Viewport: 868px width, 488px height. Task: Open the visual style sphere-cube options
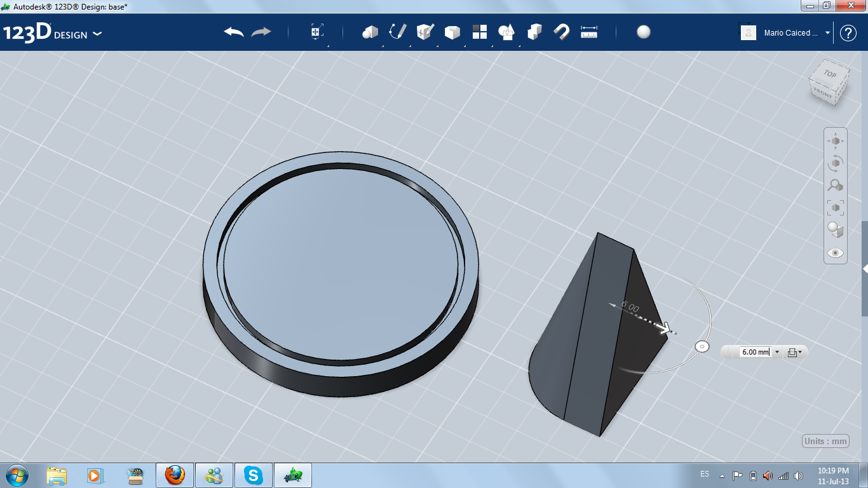pos(836,229)
